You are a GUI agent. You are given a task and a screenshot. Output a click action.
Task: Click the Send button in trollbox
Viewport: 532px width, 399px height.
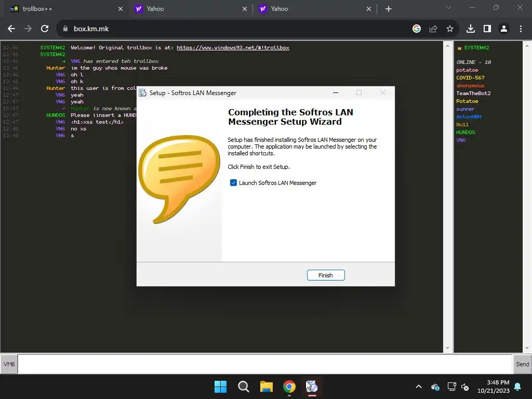(x=522, y=364)
